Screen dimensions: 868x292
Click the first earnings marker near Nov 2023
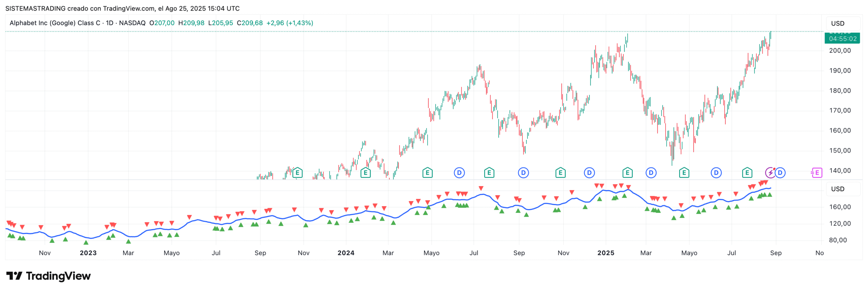(x=297, y=173)
